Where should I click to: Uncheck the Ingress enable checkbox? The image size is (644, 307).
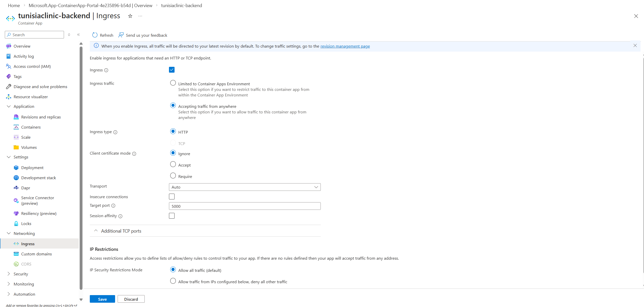click(172, 70)
